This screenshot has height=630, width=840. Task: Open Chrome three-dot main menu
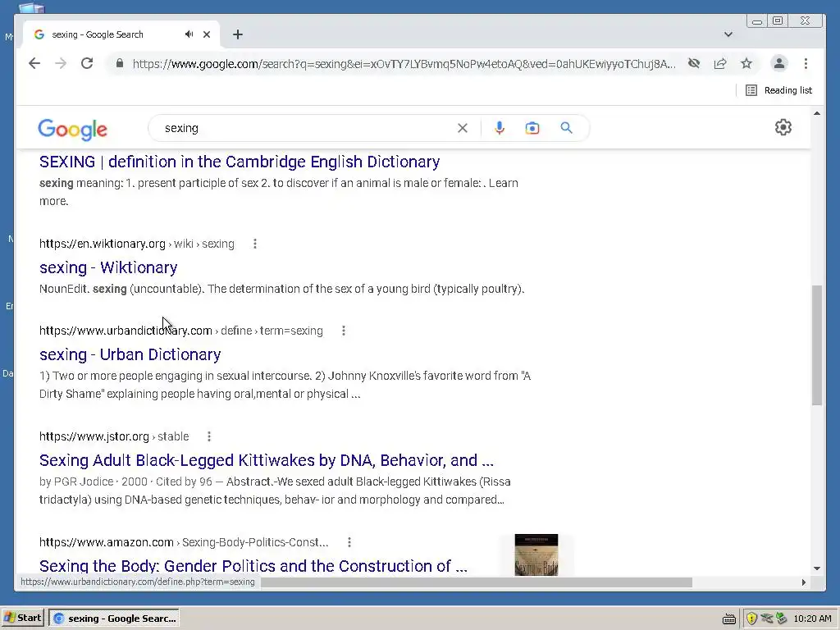tap(806, 64)
